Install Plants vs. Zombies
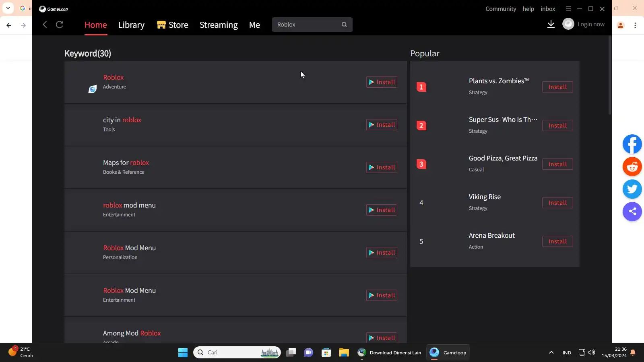The width and height of the screenshot is (644, 362). 557,87
